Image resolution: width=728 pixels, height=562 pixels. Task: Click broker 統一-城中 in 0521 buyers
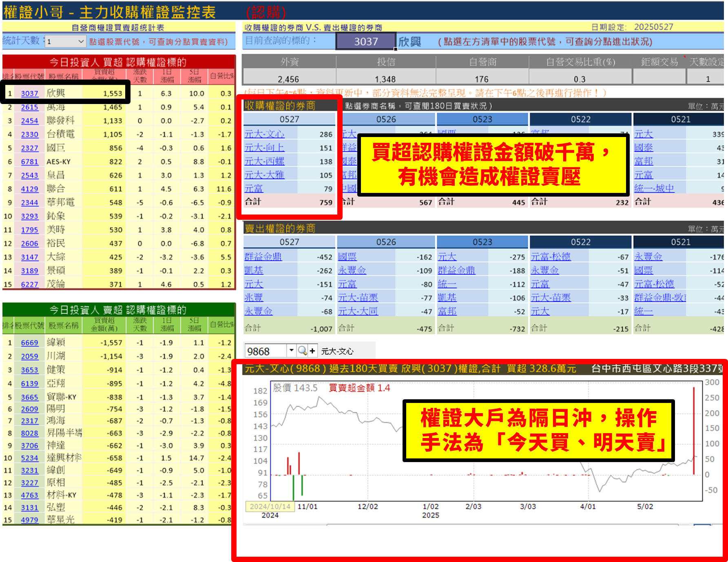[x=654, y=188]
